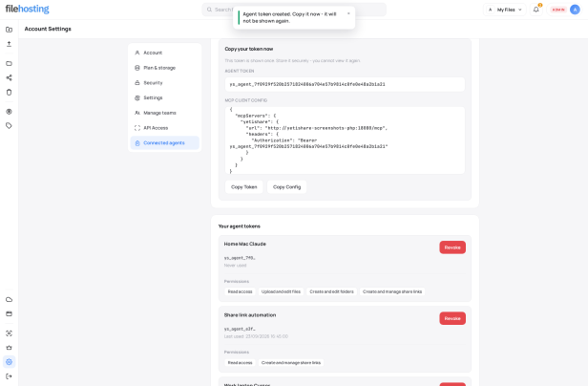
Task: Open the folder icon in the left sidebar
Action: [x=9, y=63]
